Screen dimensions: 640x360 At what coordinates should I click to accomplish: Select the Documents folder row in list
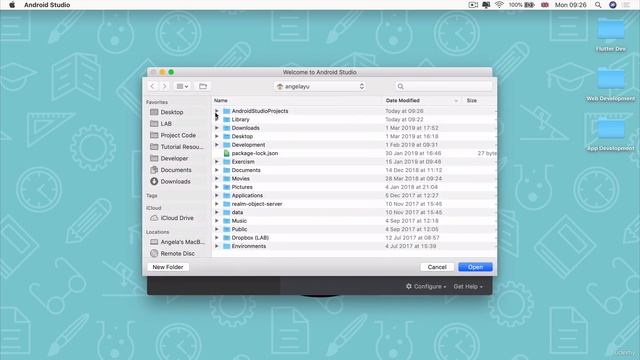point(354,170)
